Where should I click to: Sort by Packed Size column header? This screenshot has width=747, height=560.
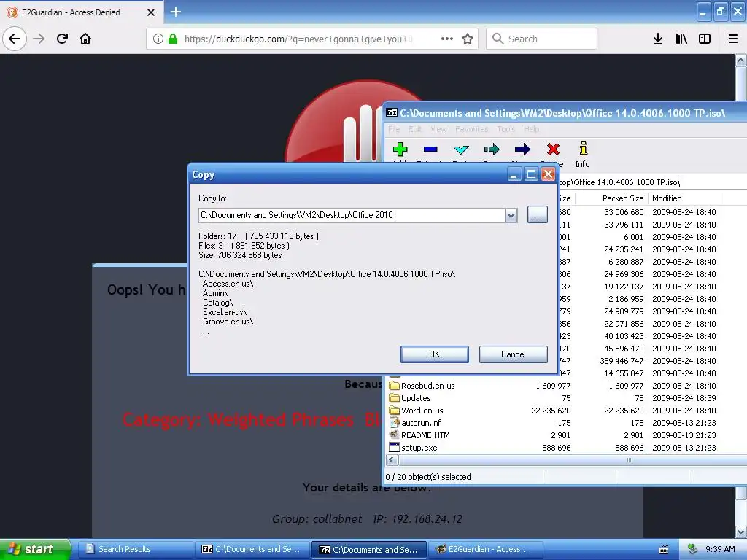pyautogui.click(x=611, y=198)
